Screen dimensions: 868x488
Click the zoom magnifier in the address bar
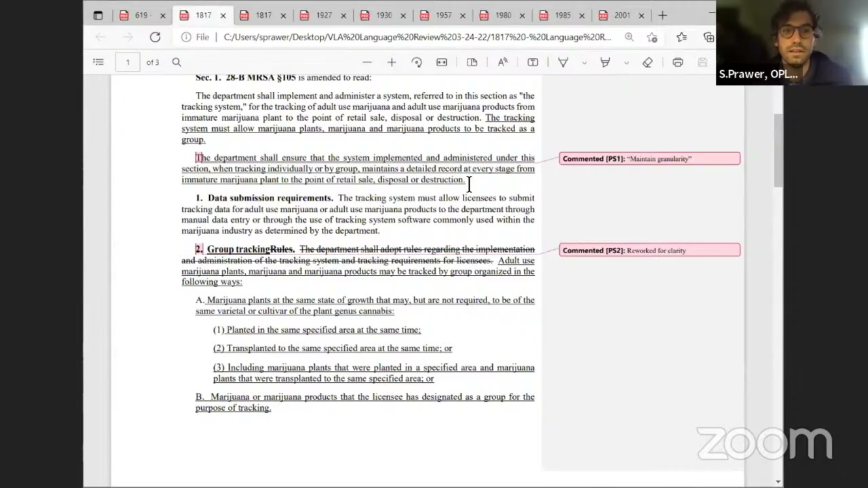coord(629,37)
